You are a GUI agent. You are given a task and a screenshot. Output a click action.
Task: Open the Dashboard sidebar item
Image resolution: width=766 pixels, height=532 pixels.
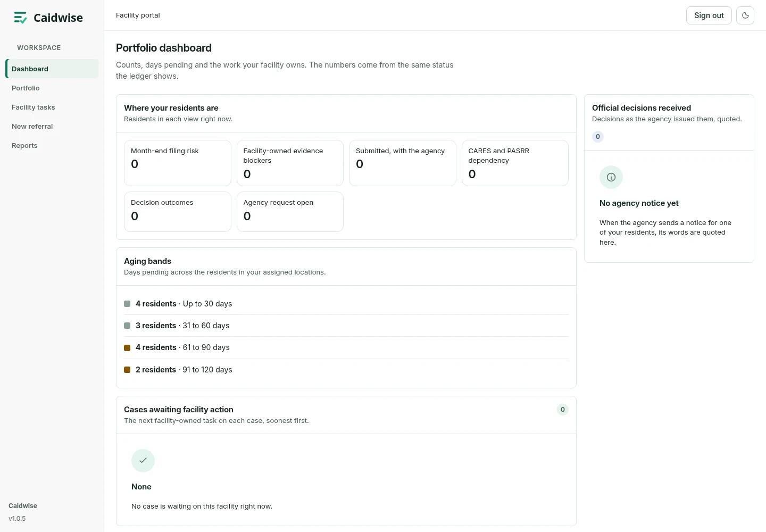tap(52, 69)
